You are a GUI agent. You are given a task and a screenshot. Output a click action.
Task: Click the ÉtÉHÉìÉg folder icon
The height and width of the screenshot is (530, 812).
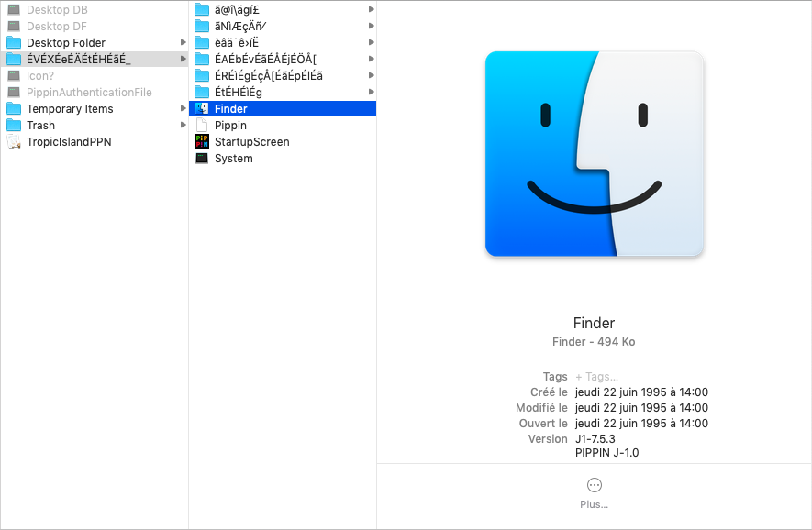click(202, 92)
